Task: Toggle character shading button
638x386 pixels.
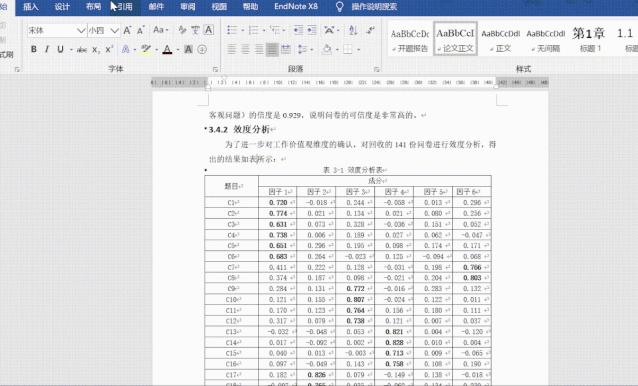Action: pyautogui.click(x=188, y=49)
